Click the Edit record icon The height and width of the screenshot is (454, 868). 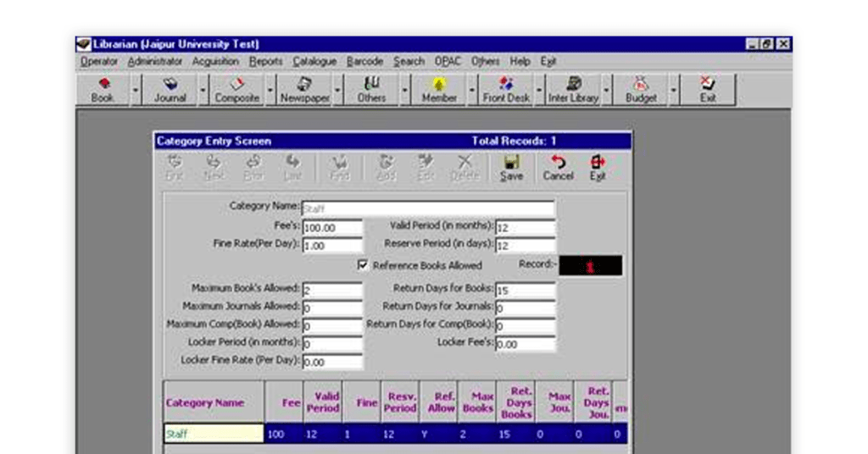tap(426, 168)
